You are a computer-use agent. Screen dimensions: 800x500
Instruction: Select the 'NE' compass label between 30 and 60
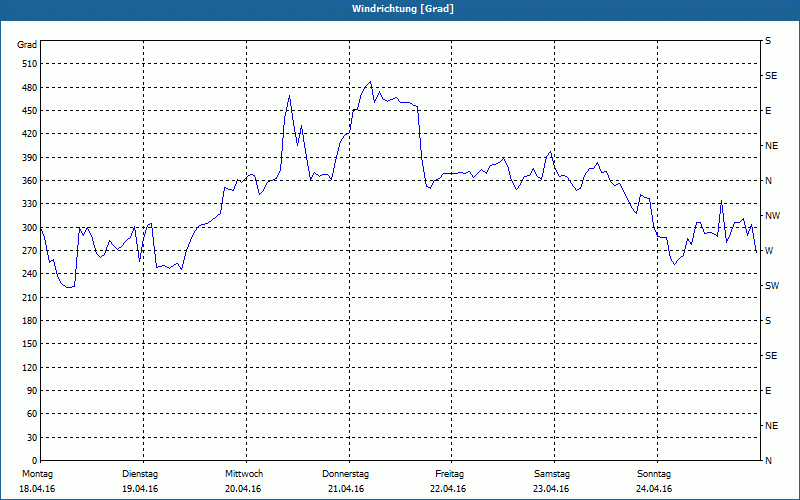pyautogui.click(x=772, y=426)
